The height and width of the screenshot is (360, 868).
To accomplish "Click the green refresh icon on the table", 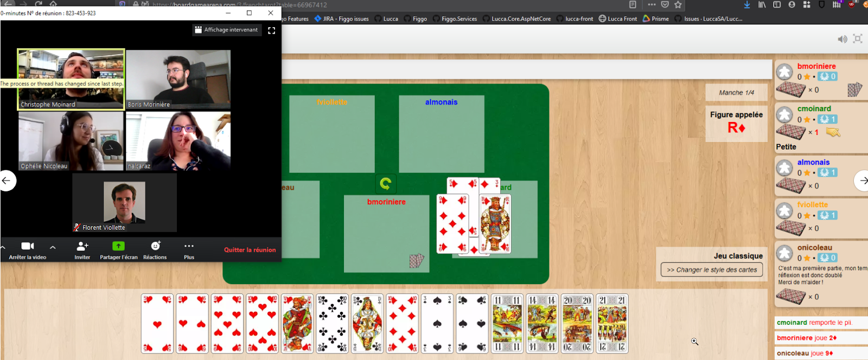I will pyautogui.click(x=386, y=184).
